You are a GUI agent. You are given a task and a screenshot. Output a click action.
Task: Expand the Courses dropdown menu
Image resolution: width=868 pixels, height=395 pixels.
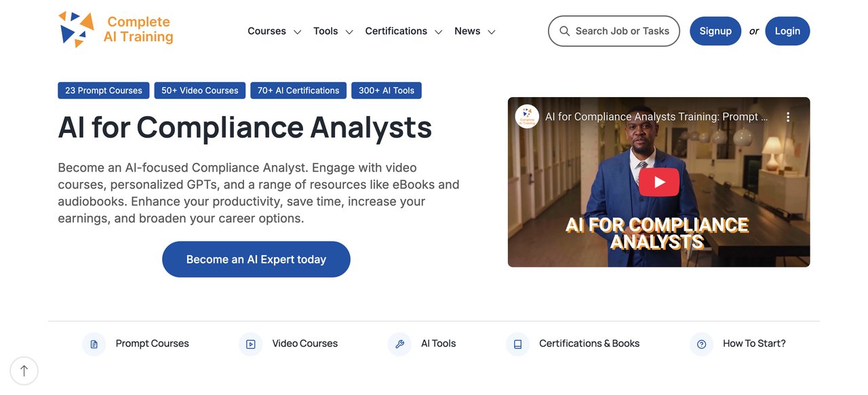(274, 31)
